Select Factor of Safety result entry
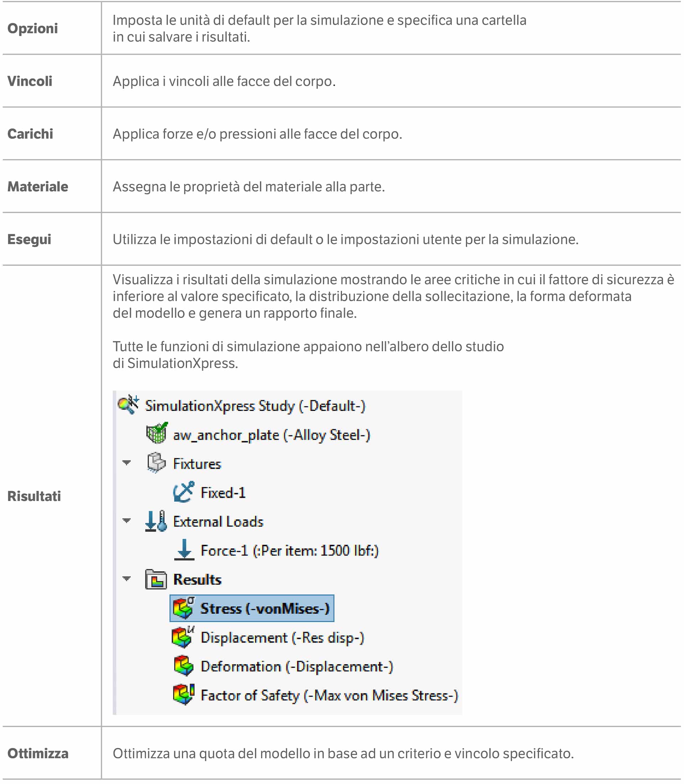 coord(329,695)
